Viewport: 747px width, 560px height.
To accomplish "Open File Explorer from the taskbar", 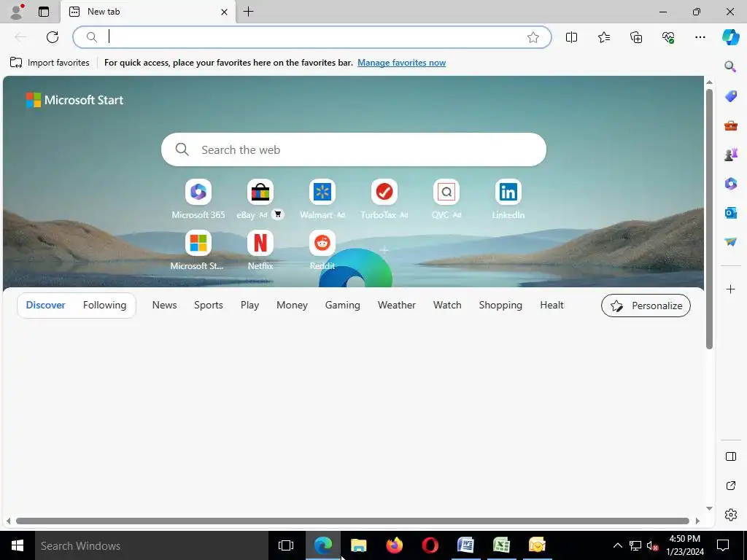I will click(358, 545).
